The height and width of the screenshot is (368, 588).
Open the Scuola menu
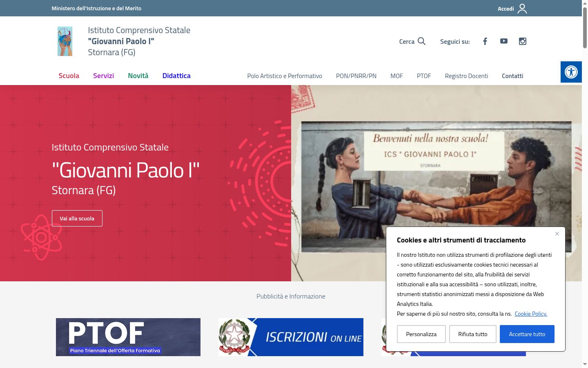(x=69, y=76)
